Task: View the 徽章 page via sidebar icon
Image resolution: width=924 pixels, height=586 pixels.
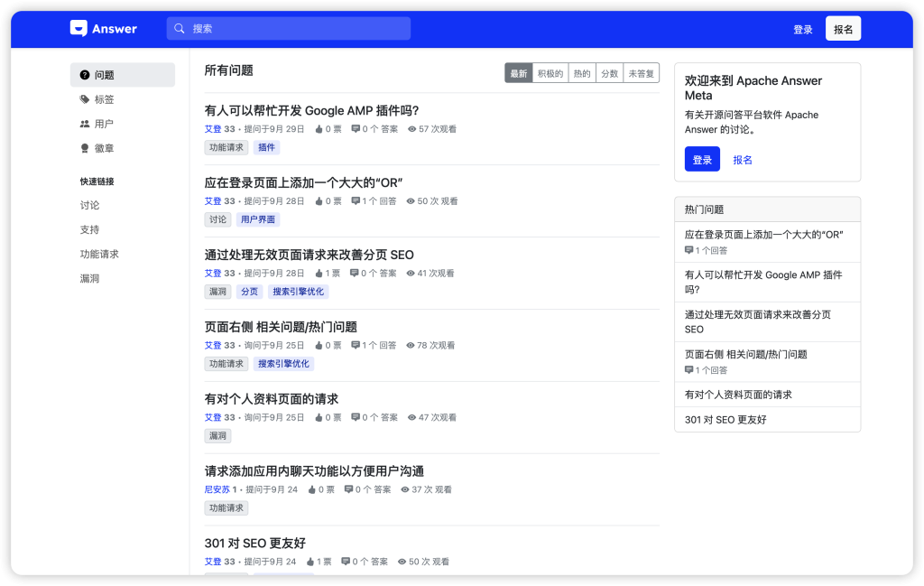Action: click(x=85, y=148)
